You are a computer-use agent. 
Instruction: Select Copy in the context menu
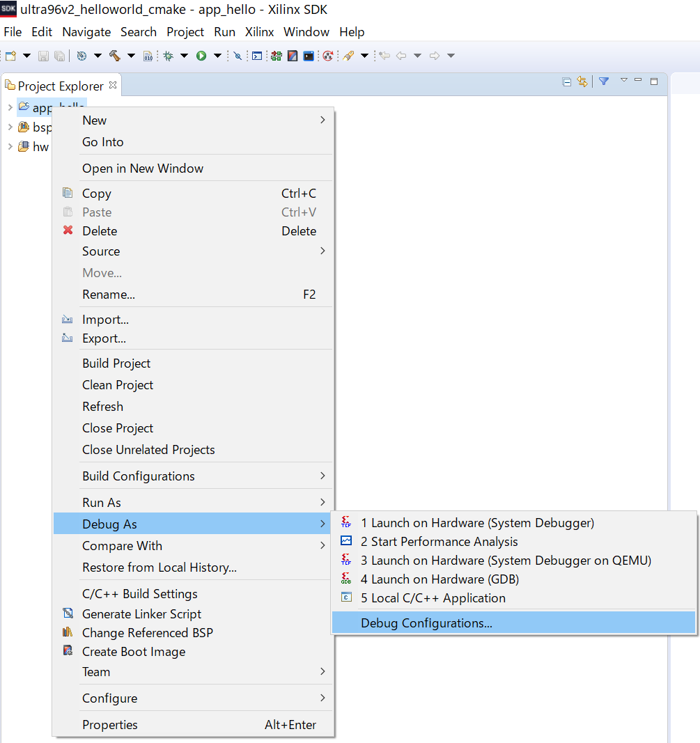[x=193, y=194]
